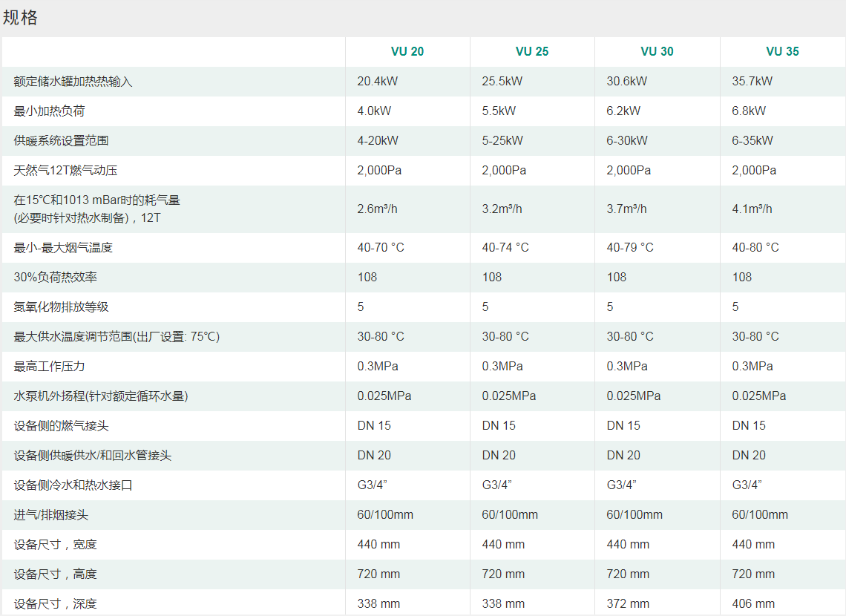This screenshot has width=846, height=616.
Task: Select the 水泵机外扬程 row label
Action: pos(101,396)
